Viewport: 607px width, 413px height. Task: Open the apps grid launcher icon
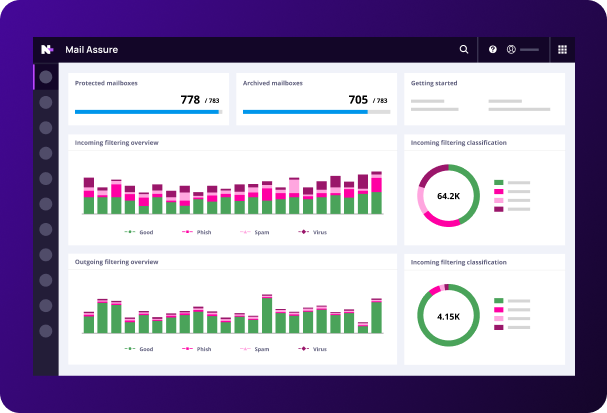point(562,50)
